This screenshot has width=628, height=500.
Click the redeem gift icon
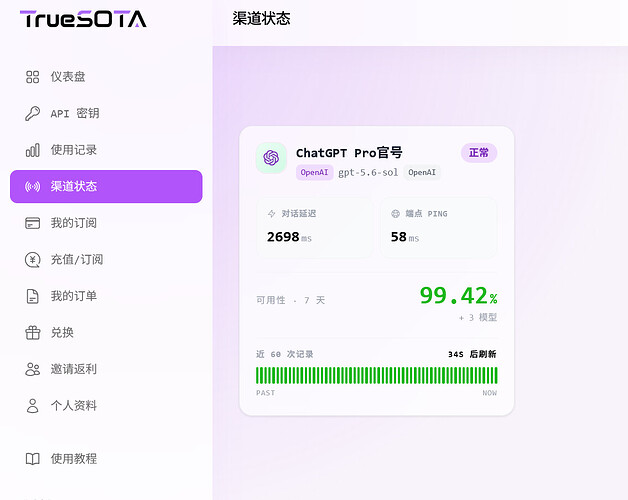click(x=32, y=333)
